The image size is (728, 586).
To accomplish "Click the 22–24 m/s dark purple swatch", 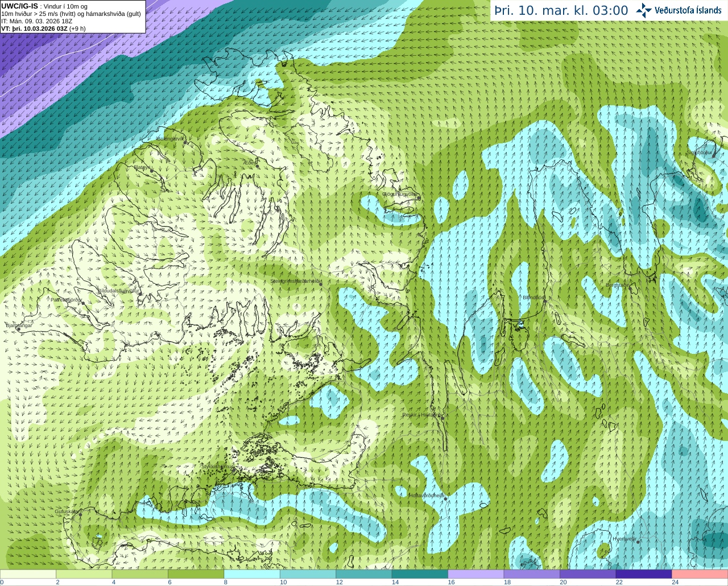I will 644,574.
